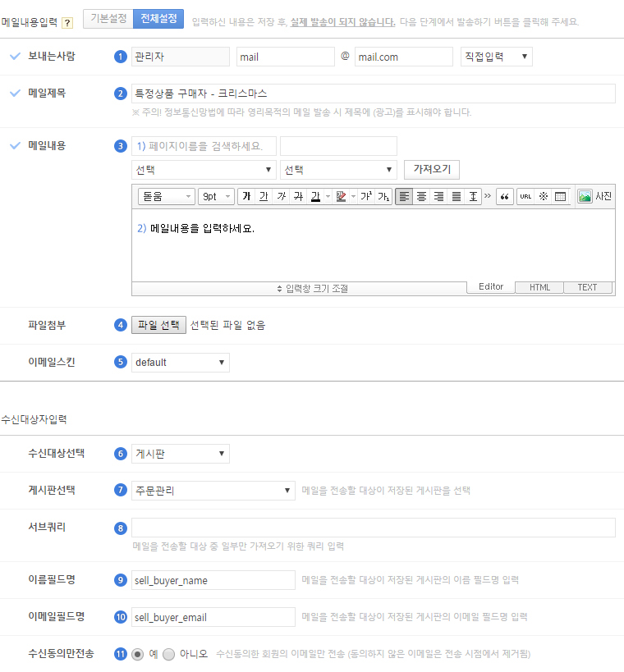
Task: Select the 아니오 radio for 수신동의만전송
Action: (169, 655)
